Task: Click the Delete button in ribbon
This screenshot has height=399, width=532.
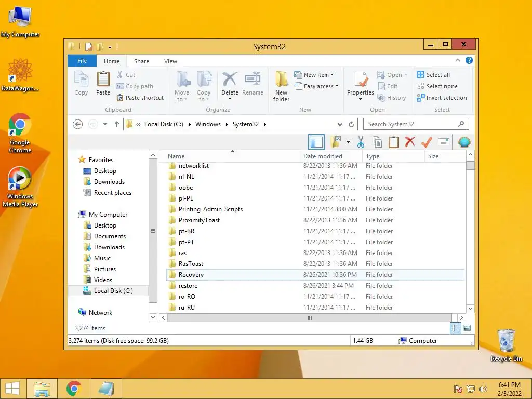Action: point(230,87)
